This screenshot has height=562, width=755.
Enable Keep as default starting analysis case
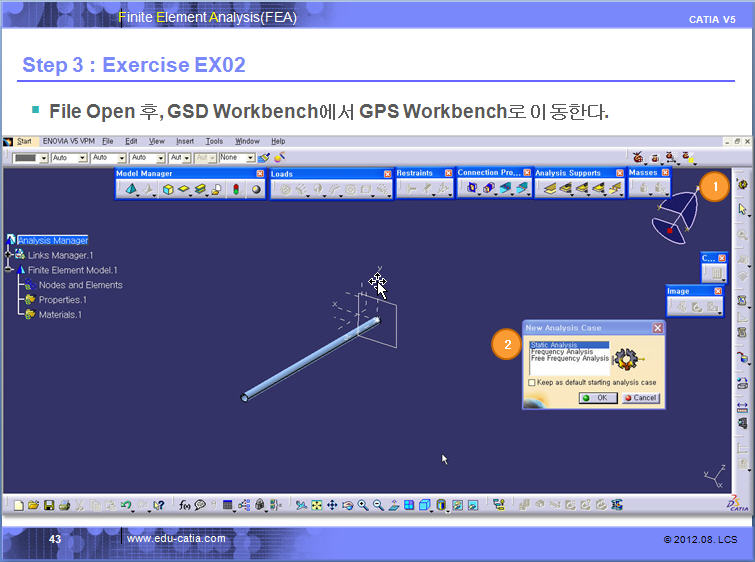(531, 382)
